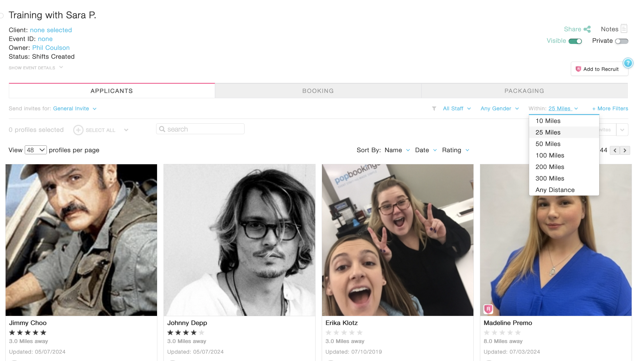Open the Any Gender filter dropdown
This screenshot has height=361, width=644.
point(499,109)
